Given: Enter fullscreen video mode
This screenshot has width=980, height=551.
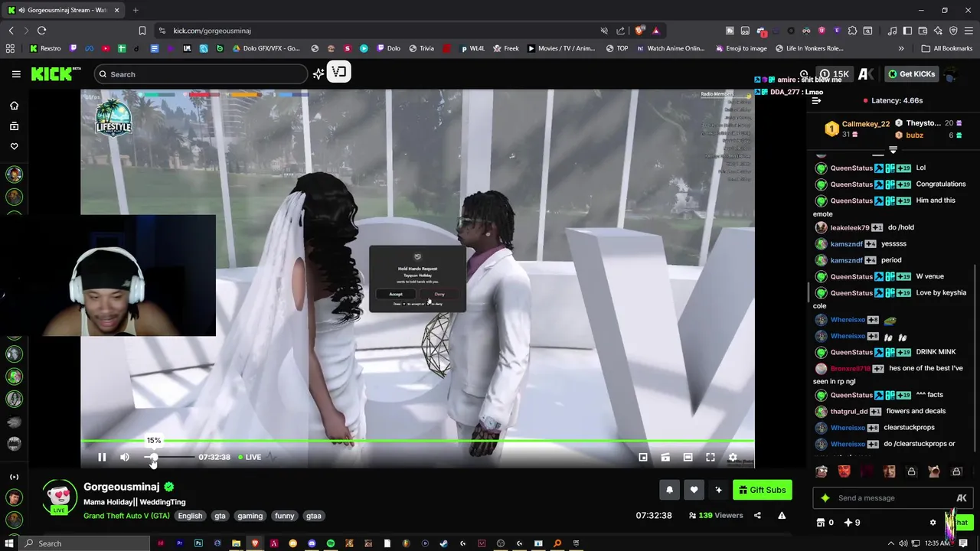Looking at the screenshot, I should pyautogui.click(x=710, y=457).
